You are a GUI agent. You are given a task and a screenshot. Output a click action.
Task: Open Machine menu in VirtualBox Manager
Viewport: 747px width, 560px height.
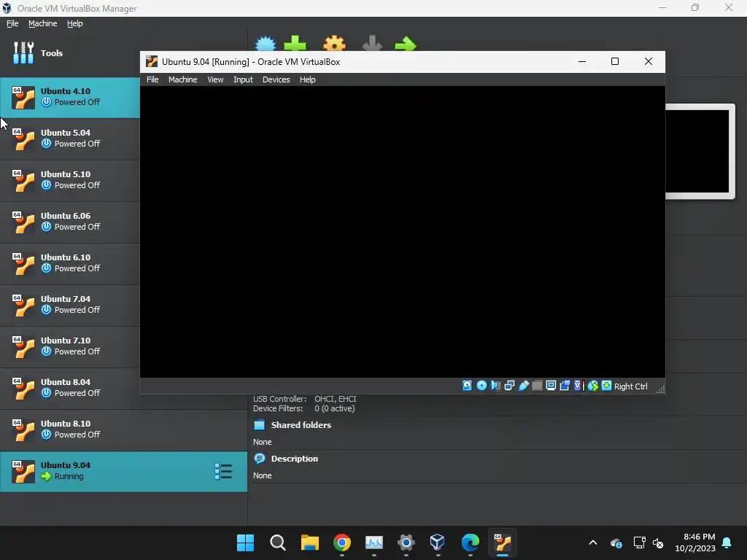[x=42, y=23]
